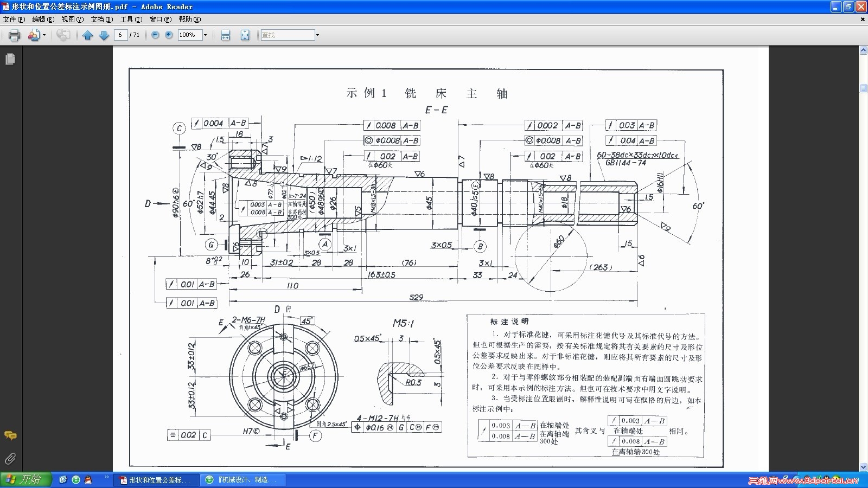Open the 窗口(W) menu

pyautogui.click(x=161, y=19)
